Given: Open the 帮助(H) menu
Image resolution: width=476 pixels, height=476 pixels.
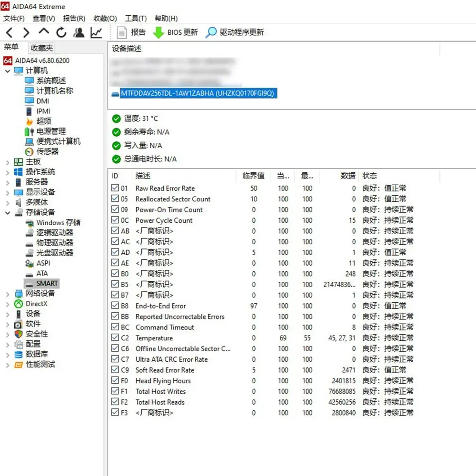Looking at the screenshot, I should pyautogui.click(x=166, y=19).
